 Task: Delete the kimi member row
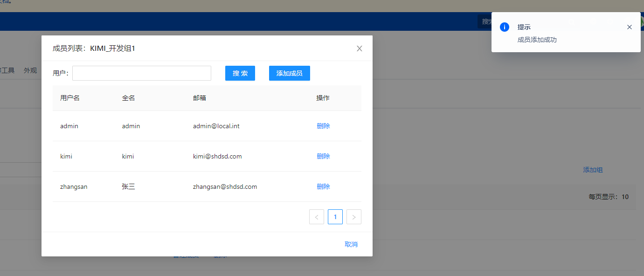pyautogui.click(x=323, y=156)
